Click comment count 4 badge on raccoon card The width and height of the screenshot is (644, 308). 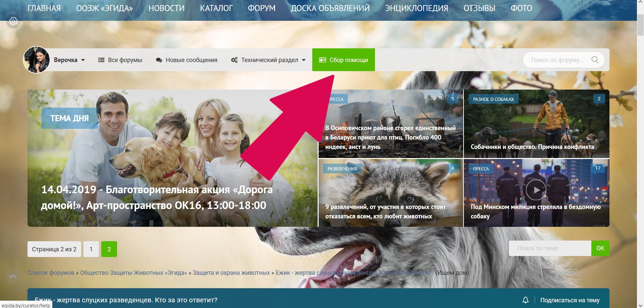click(452, 168)
